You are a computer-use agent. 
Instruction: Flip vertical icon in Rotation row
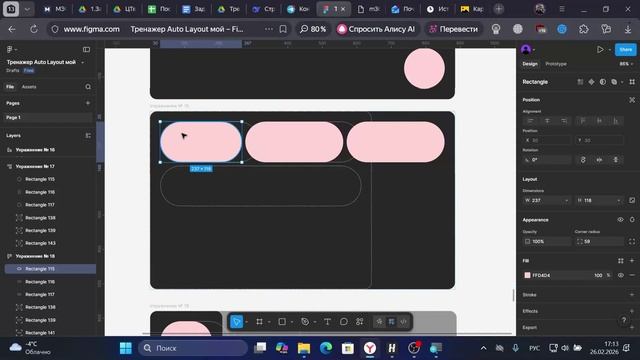pyautogui.click(x=616, y=160)
